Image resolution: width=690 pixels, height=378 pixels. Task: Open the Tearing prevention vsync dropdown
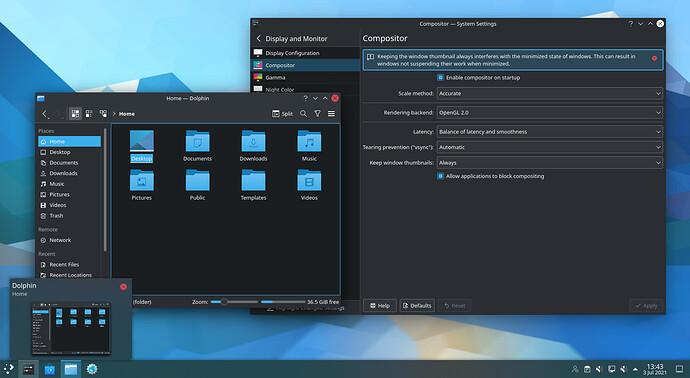coord(550,147)
